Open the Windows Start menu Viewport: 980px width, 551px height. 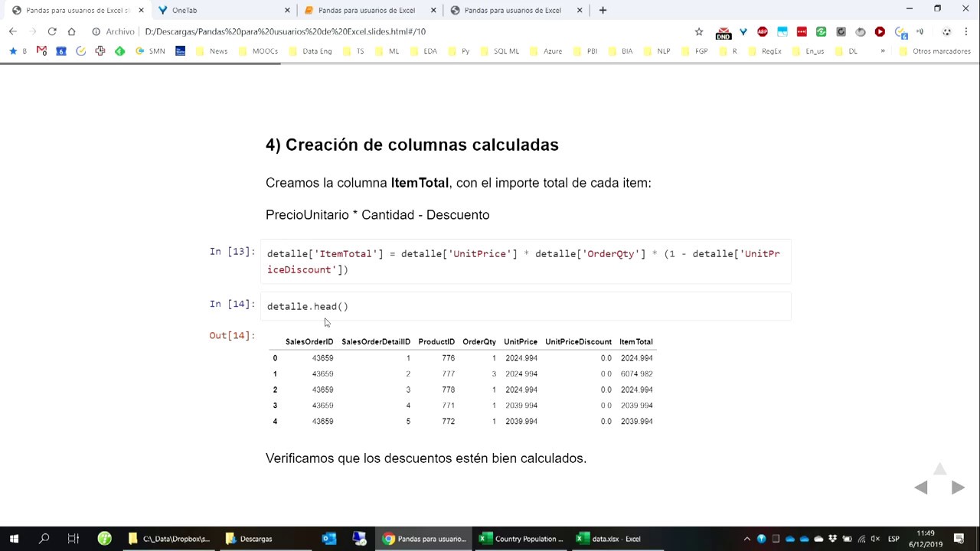(14, 539)
